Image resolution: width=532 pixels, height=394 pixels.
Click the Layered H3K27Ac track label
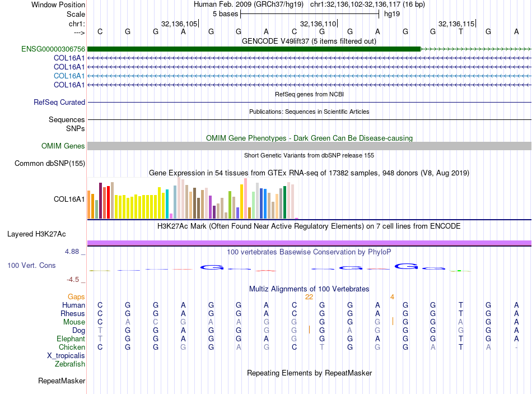[36, 234]
